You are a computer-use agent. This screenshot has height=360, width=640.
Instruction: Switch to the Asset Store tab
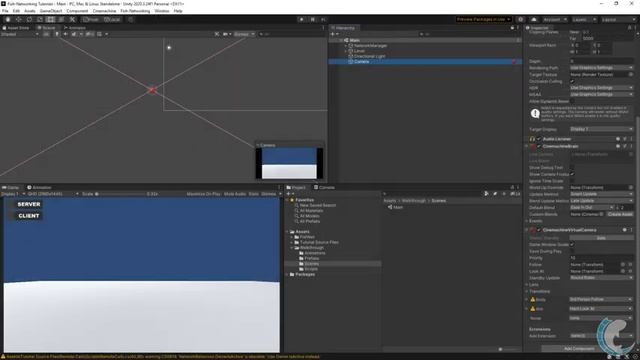coord(16,28)
